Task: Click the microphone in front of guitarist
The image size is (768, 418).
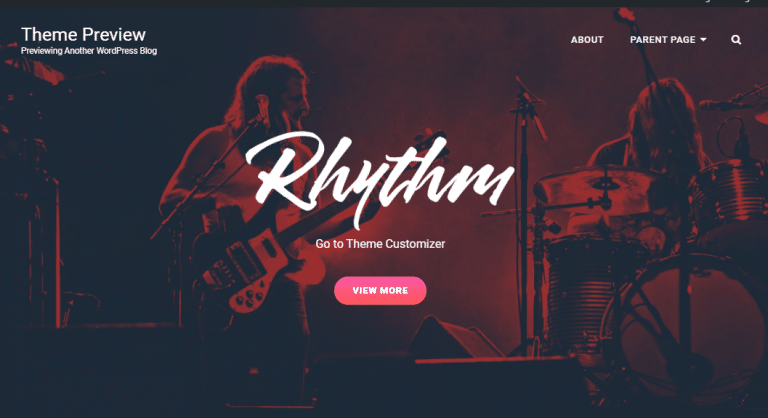Action: click(263, 109)
